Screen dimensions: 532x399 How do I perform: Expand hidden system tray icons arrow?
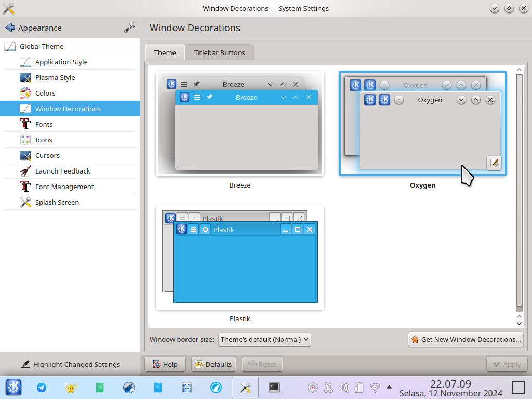tap(389, 387)
